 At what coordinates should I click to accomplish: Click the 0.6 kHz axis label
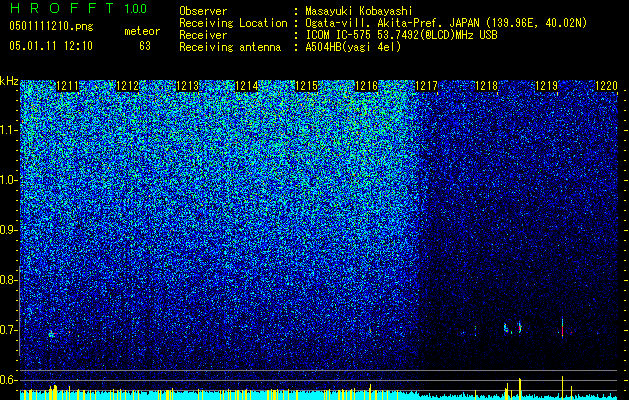9,380
